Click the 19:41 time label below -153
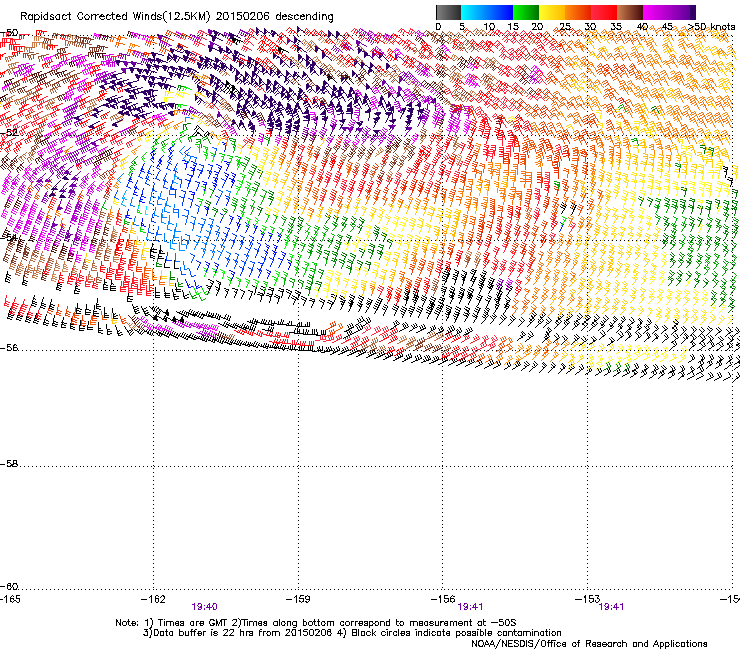This screenshot has width=740, height=650. pyautogui.click(x=611, y=607)
